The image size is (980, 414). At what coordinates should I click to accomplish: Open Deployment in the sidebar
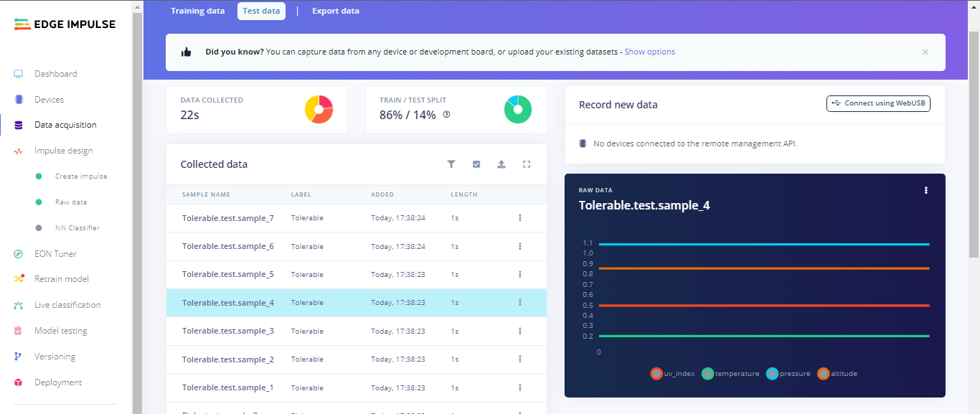tap(58, 382)
